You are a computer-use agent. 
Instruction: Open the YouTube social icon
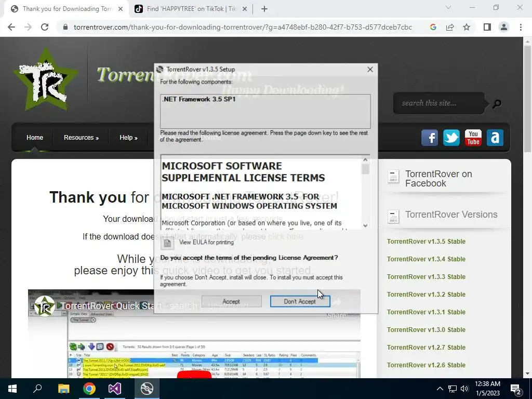(x=473, y=138)
